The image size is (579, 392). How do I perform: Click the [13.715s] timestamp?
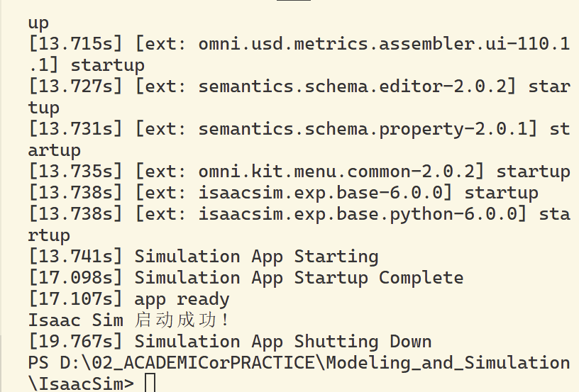click(75, 43)
